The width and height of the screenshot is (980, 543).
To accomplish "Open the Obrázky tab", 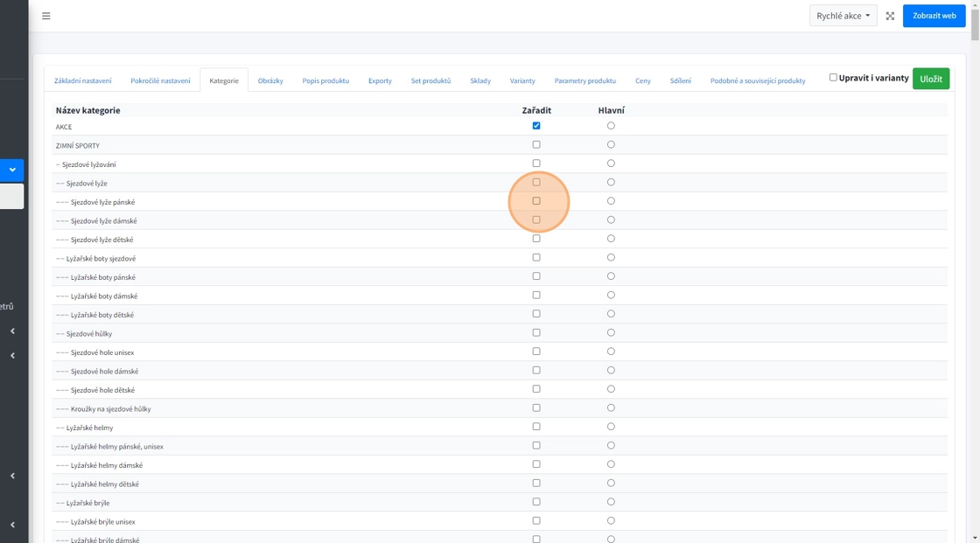I will coord(270,80).
